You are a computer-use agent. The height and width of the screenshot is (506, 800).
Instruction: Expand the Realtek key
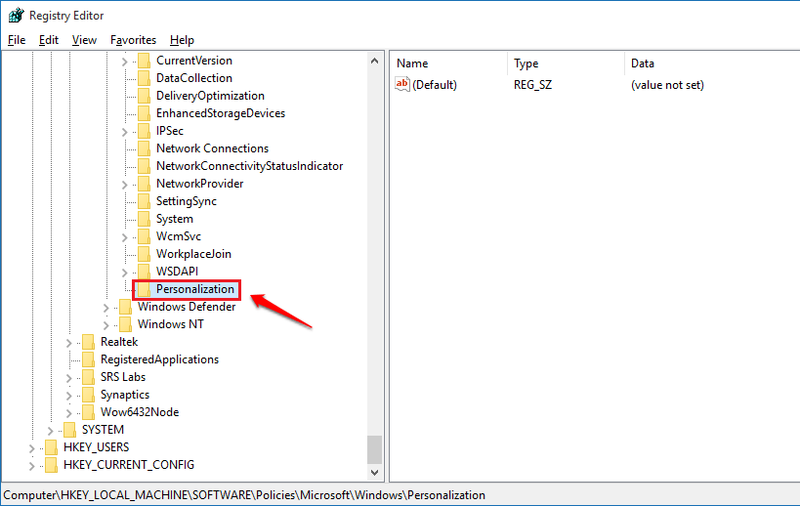point(68,343)
